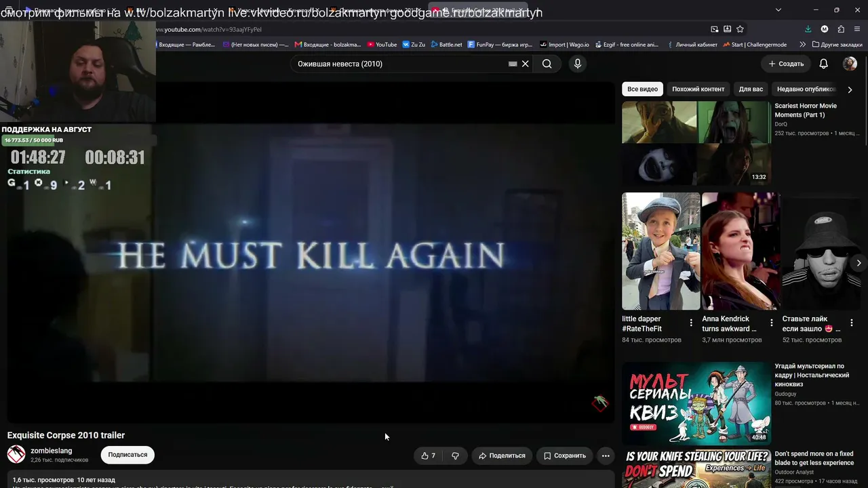Image resolution: width=868 pixels, height=488 pixels.
Task: Open options for little dapper short
Action: (x=691, y=323)
